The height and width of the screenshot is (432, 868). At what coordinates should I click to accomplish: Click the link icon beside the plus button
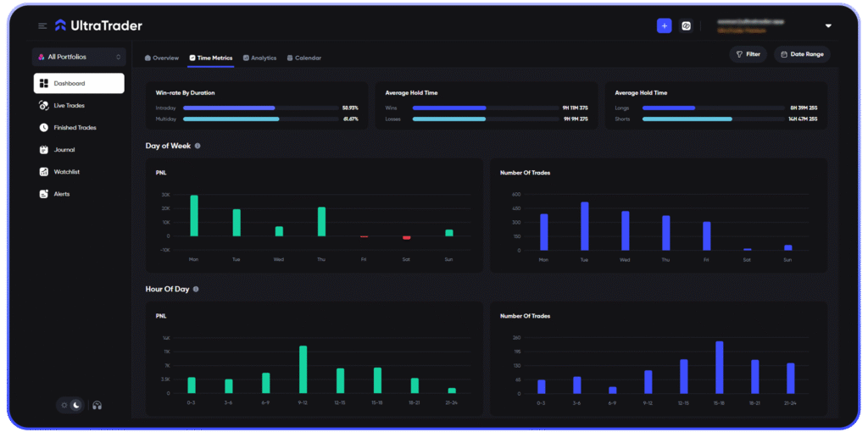687,26
